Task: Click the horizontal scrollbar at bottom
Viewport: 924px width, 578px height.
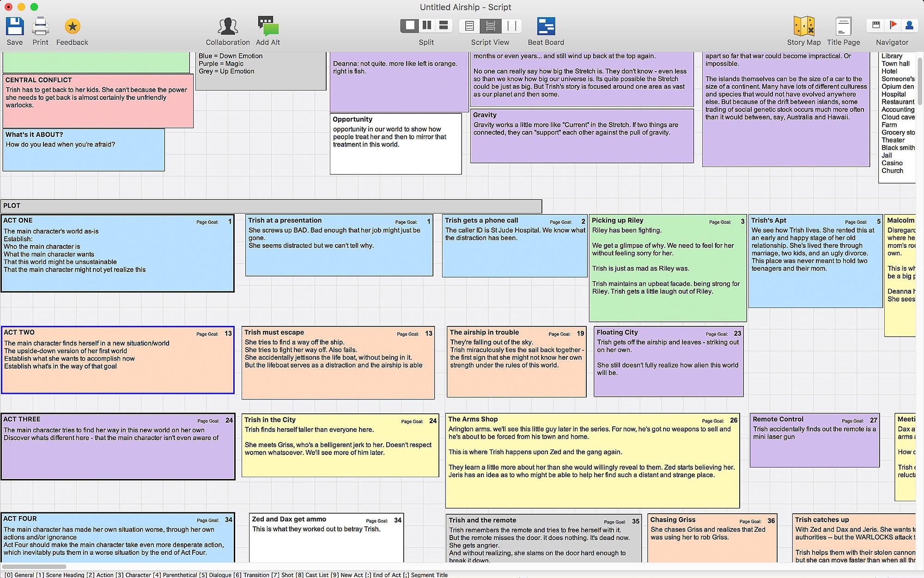Action: [34, 566]
